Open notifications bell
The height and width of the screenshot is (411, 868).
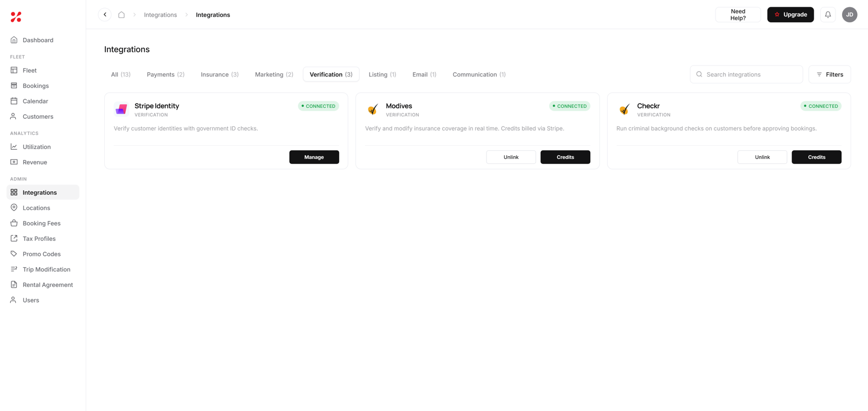pos(828,15)
